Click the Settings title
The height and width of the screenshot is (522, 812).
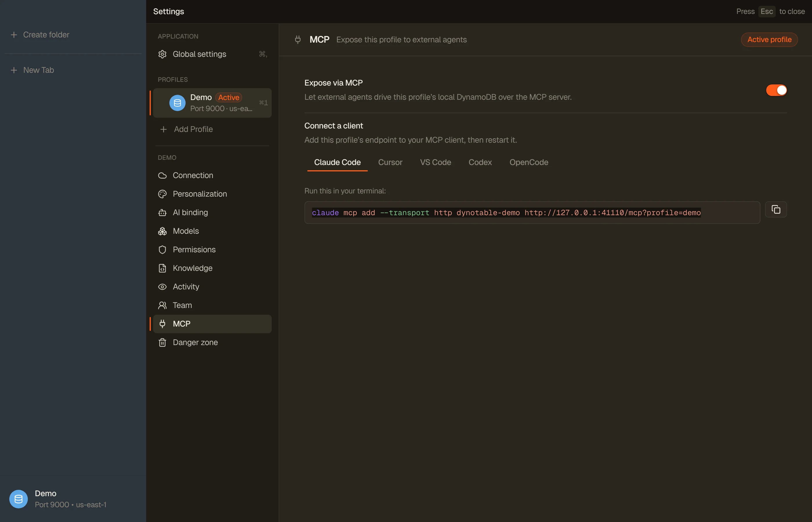pyautogui.click(x=168, y=12)
